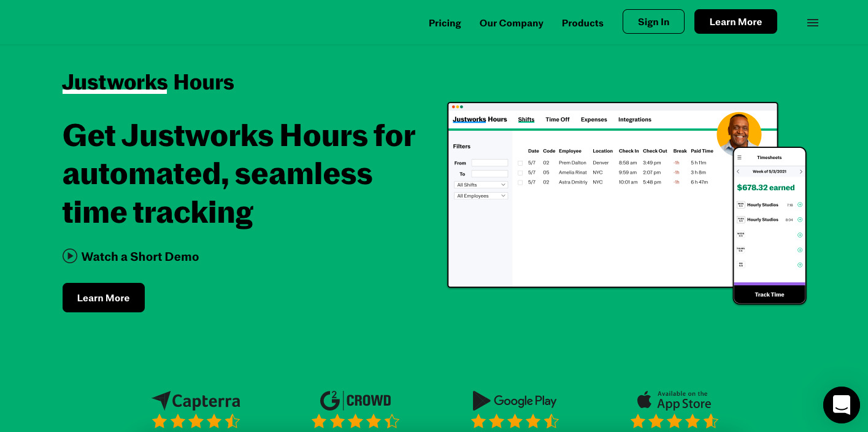This screenshot has width=868, height=432.
Task: Tap the plus icon on the Tuesday row
Action: (800, 220)
